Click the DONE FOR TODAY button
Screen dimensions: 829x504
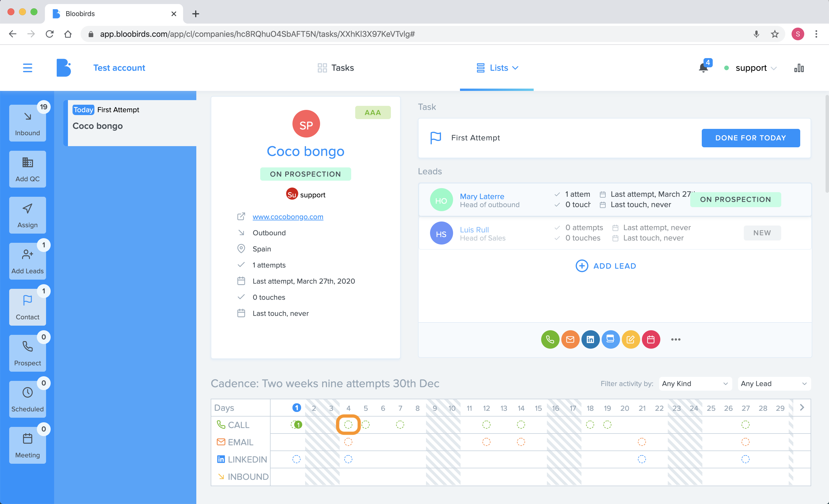pyautogui.click(x=751, y=138)
